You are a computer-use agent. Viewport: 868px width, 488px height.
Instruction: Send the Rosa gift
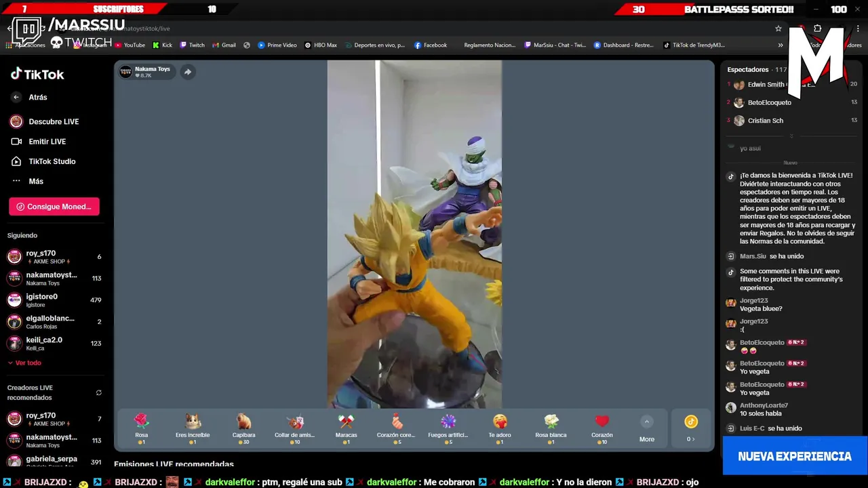coord(141,428)
